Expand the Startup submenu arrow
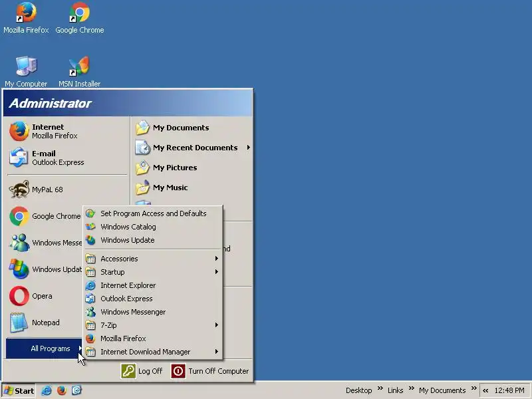 tap(217, 272)
